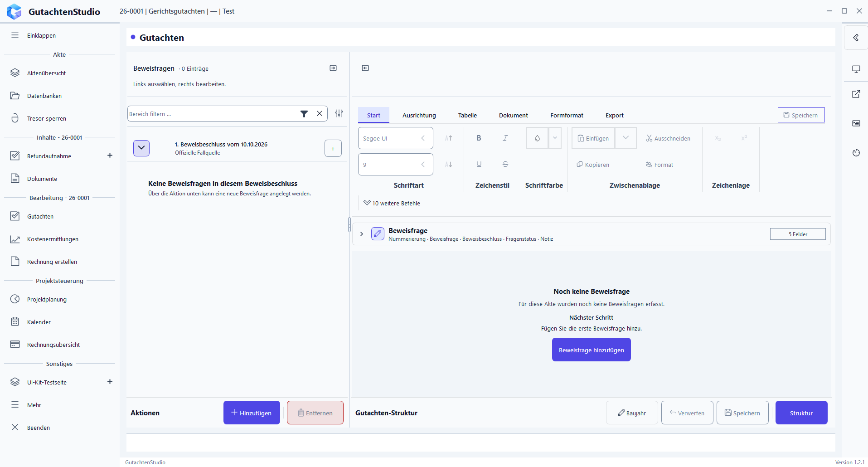Increase font size icon
The image size is (868, 467).
pyautogui.click(x=448, y=138)
